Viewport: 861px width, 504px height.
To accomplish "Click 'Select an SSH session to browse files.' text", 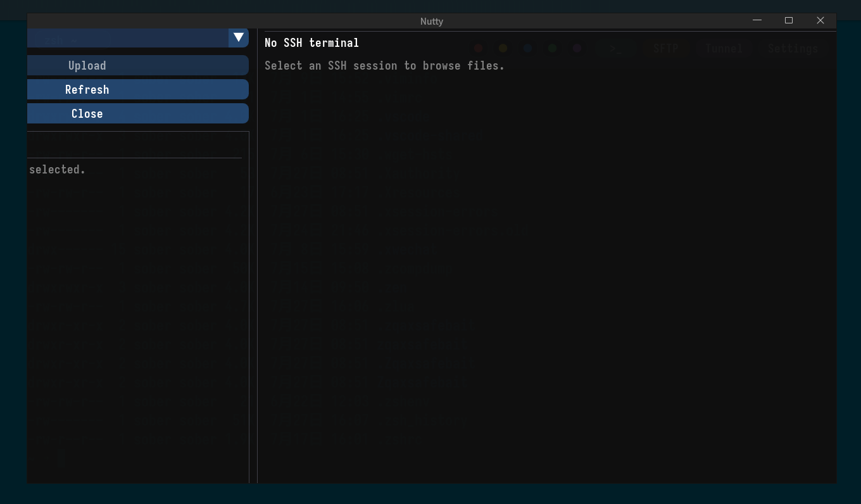I will [384, 65].
